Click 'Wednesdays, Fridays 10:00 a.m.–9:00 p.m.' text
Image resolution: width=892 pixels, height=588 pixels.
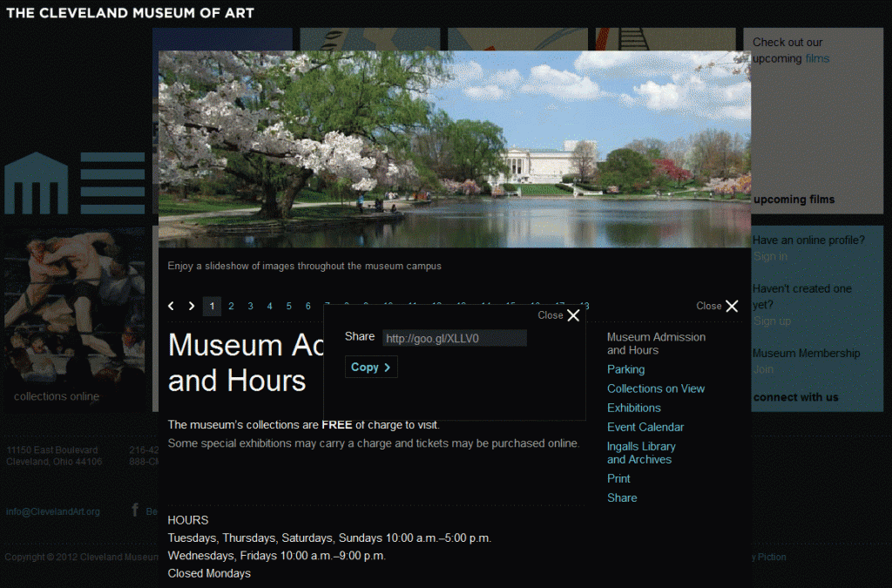(276, 556)
